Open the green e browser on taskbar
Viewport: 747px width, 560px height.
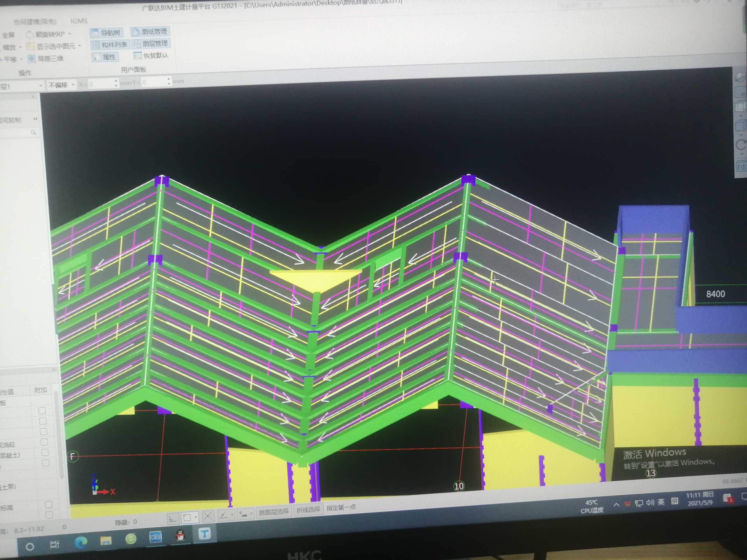131,539
